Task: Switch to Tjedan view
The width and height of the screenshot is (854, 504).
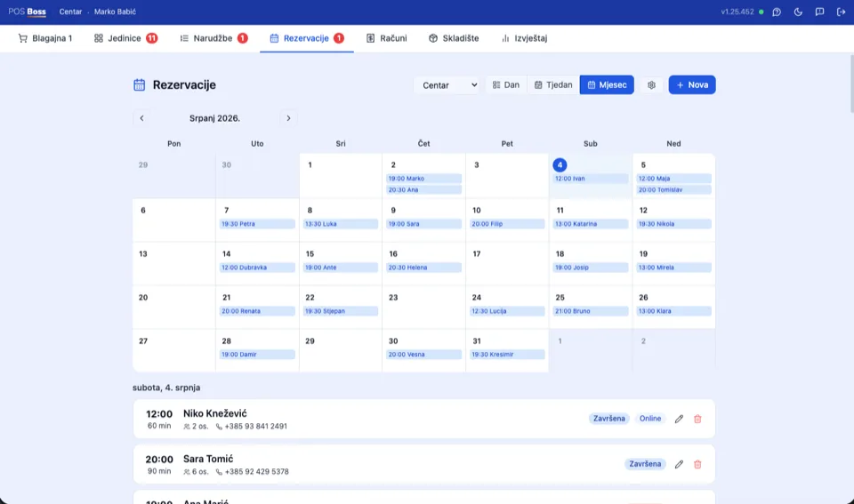Action: point(553,85)
